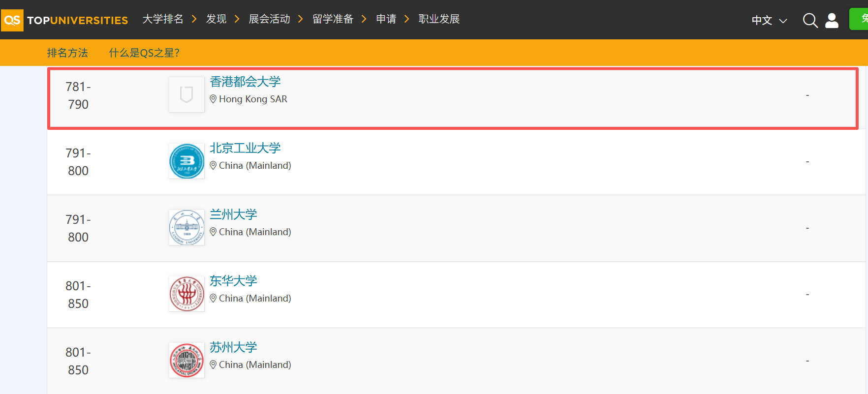Open the search magnifier icon
Screen dimensions: 868x394
coord(810,20)
